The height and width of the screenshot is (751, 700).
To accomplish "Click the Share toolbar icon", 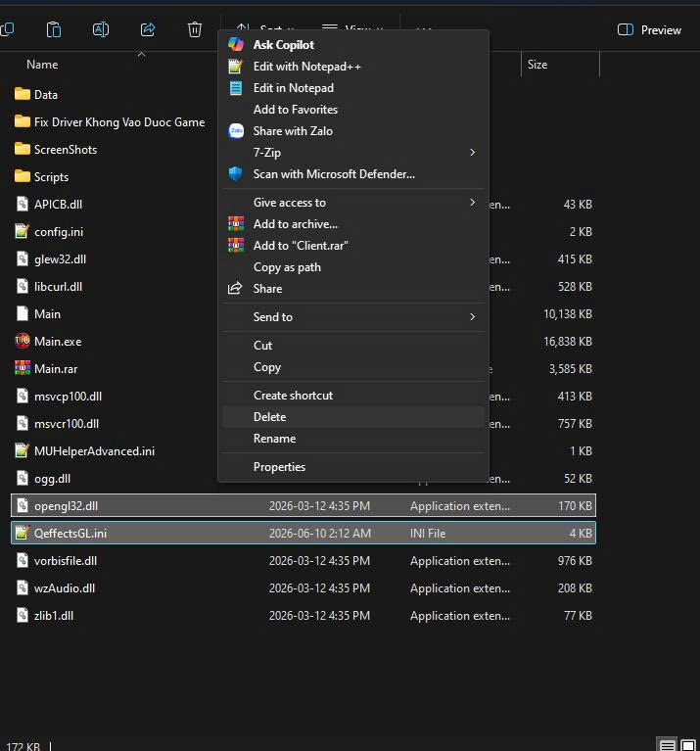I will point(148,29).
